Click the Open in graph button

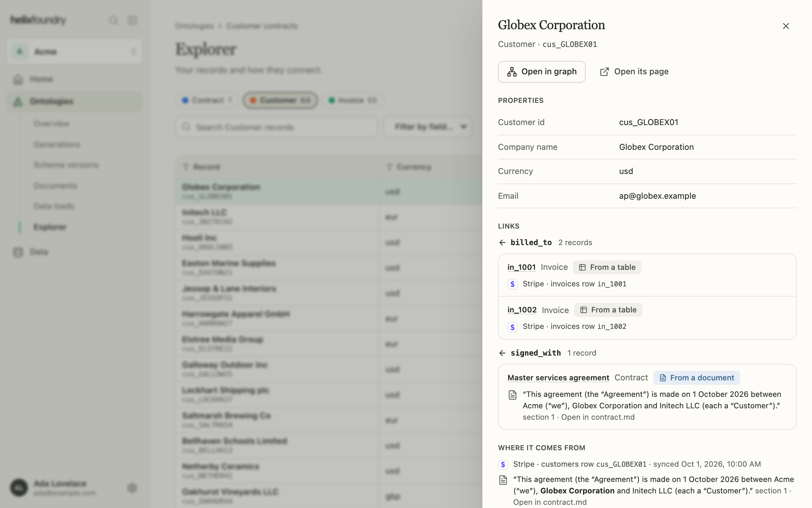541,71
